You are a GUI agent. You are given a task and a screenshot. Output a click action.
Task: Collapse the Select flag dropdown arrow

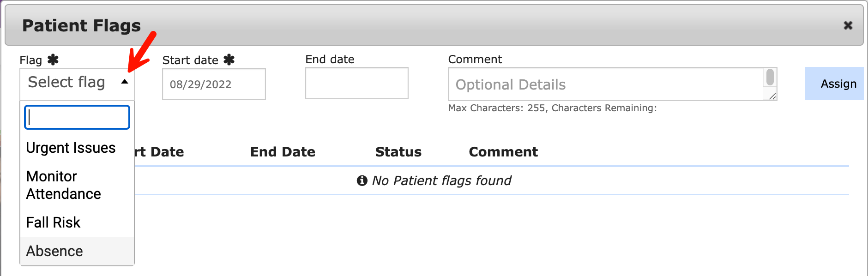pyautogui.click(x=125, y=81)
